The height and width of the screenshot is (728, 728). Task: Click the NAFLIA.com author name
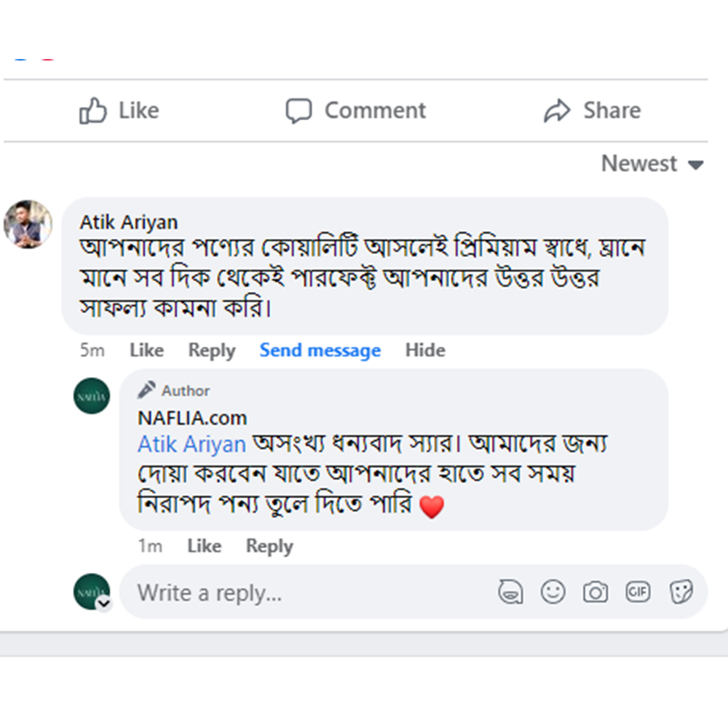coord(192,418)
